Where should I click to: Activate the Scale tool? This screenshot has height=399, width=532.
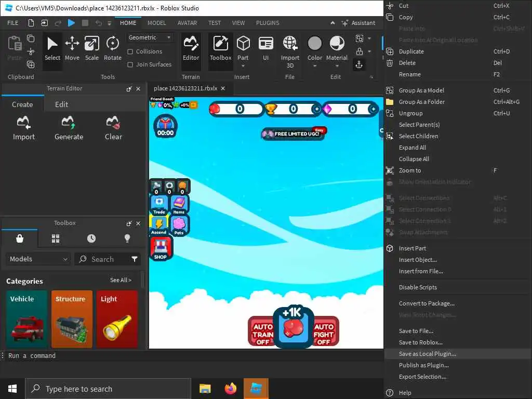point(91,49)
